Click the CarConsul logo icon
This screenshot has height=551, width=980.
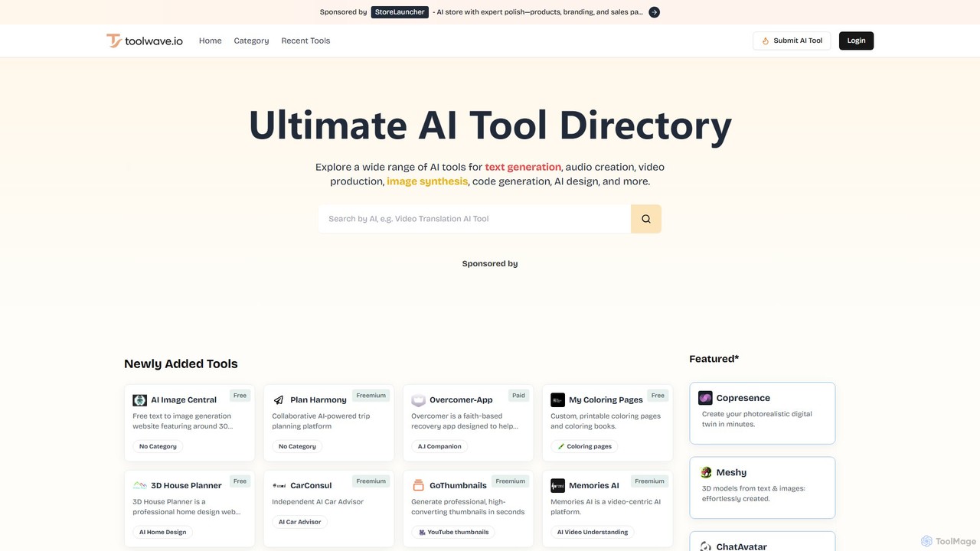coord(279,486)
